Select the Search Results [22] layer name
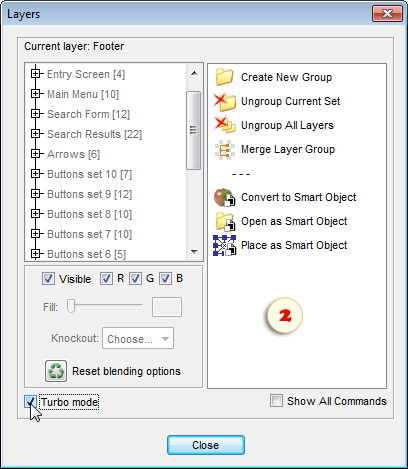 tap(94, 134)
